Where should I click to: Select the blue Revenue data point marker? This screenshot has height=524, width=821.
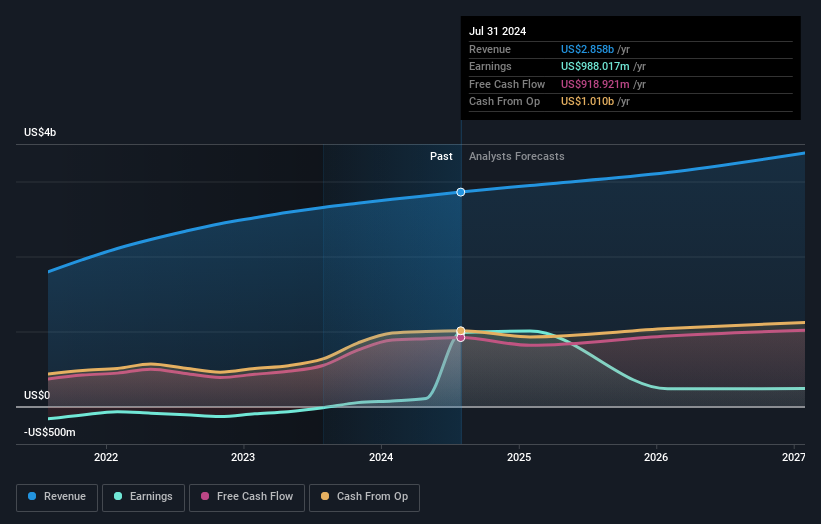click(461, 192)
